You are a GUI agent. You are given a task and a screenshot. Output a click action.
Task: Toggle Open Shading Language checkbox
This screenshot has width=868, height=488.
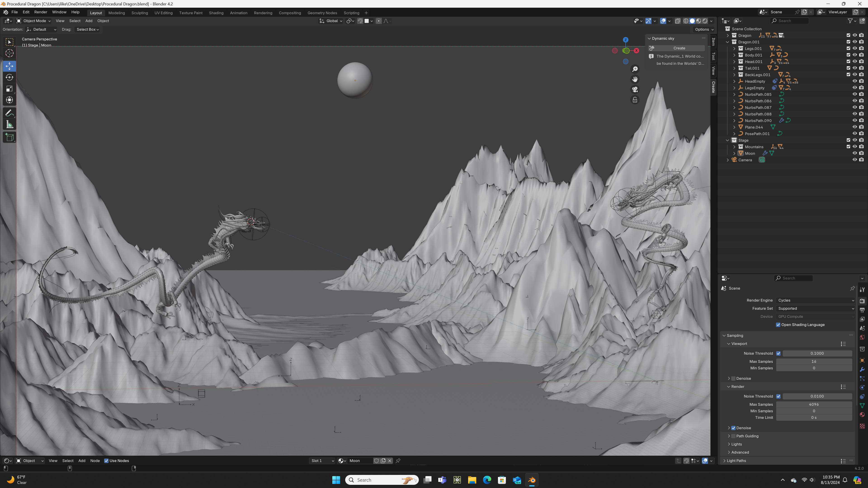click(x=778, y=325)
